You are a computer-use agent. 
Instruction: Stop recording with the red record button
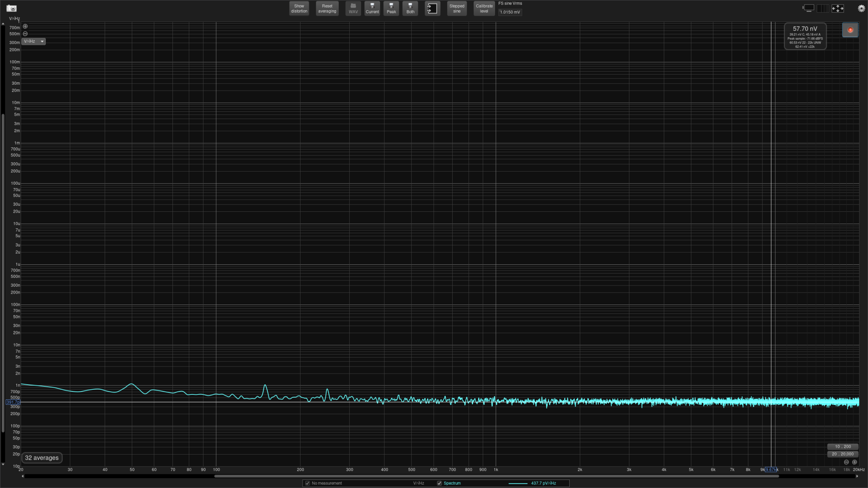click(x=850, y=30)
